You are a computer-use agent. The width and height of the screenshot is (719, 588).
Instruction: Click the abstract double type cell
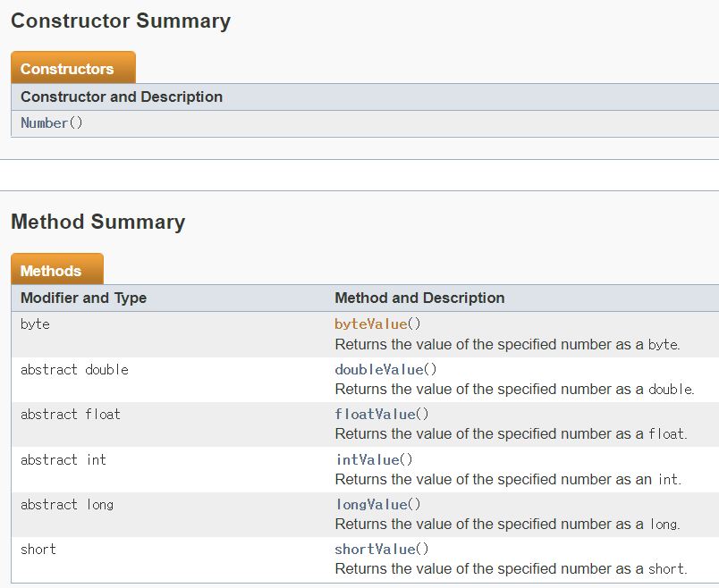[x=74, y=369]
